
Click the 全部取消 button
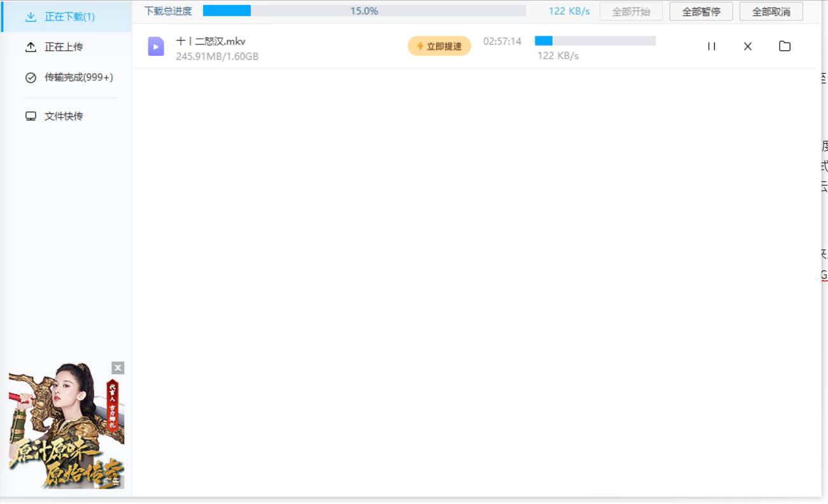coord(771,11)
